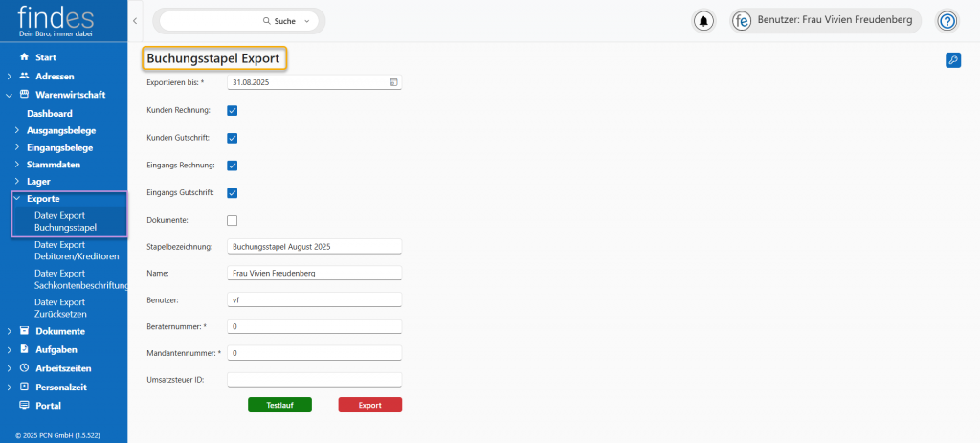Enable the Dokumente checkbox
This screenshot has height=443, width=980.
coord(232,221)
